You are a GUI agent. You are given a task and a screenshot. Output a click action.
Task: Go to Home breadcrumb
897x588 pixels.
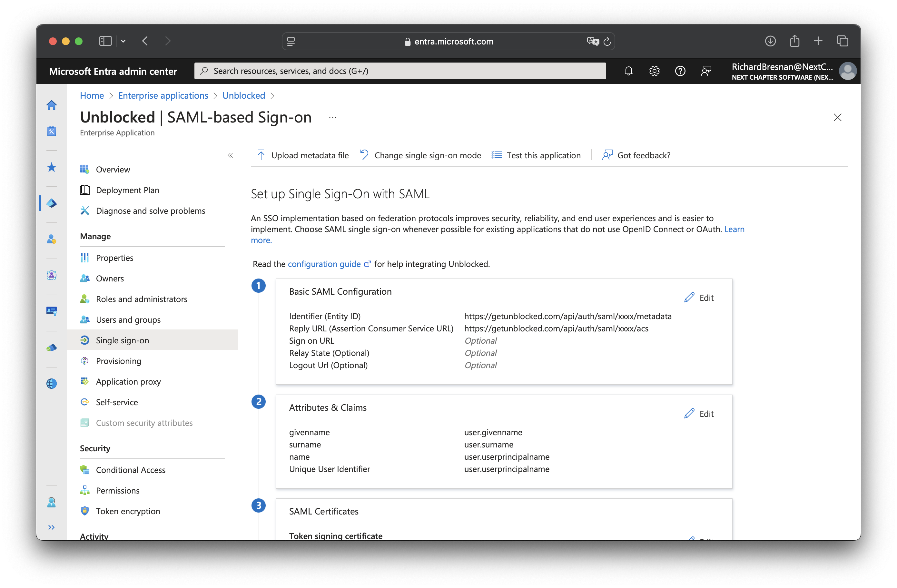92,96
